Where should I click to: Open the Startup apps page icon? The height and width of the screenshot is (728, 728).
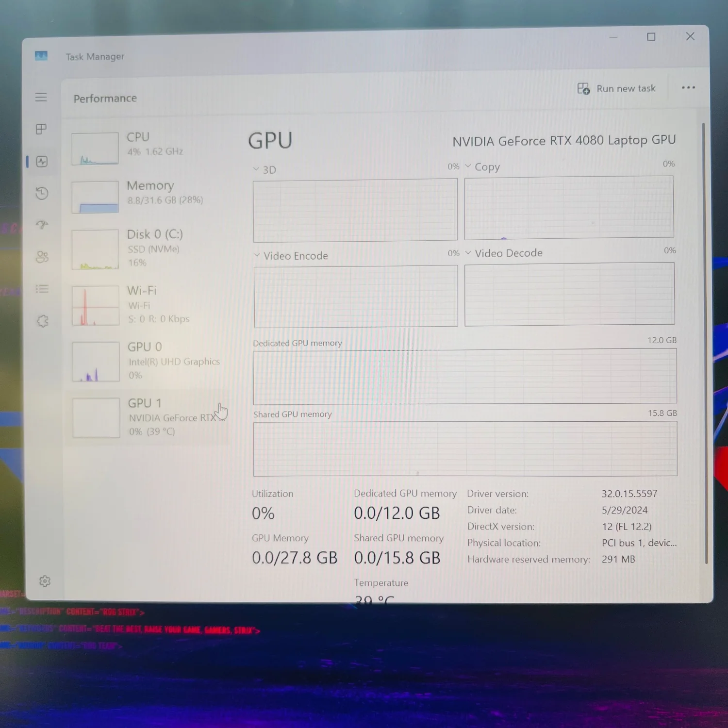pos(42,224)
